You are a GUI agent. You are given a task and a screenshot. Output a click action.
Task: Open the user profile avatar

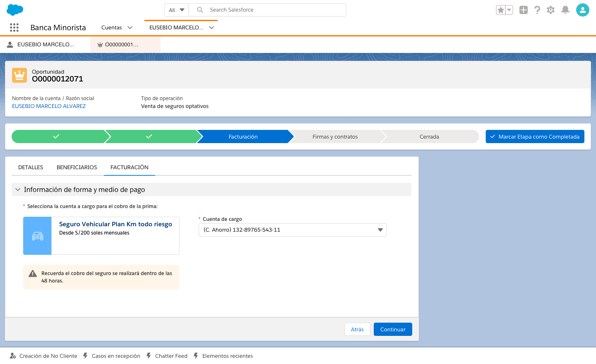pyautogui.click(x=583, y=10)
